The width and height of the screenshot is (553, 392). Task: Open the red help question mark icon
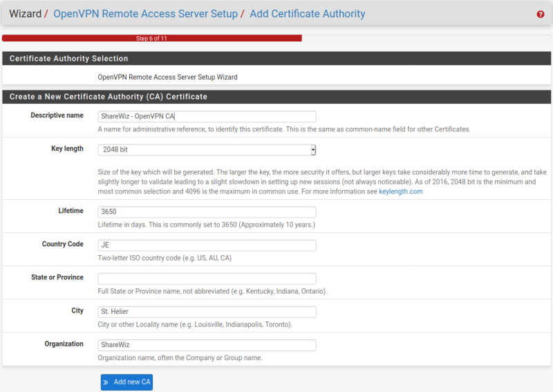[541, 14]
